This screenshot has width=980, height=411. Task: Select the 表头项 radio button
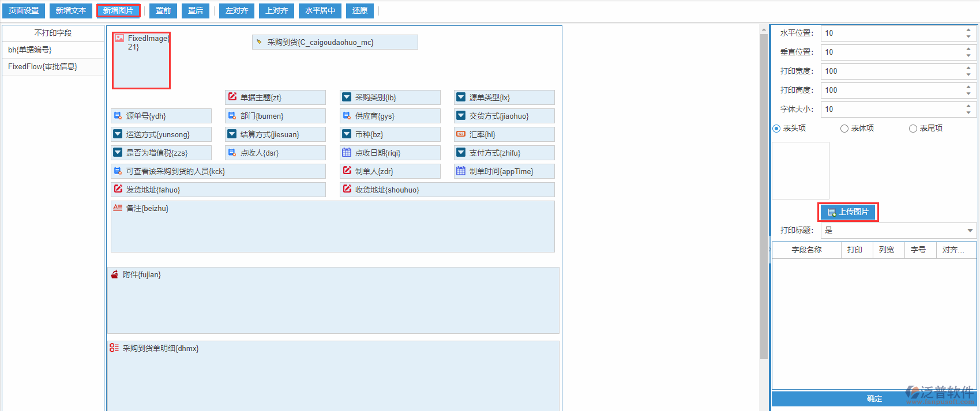pyautogui.click(x=776, y=129)
